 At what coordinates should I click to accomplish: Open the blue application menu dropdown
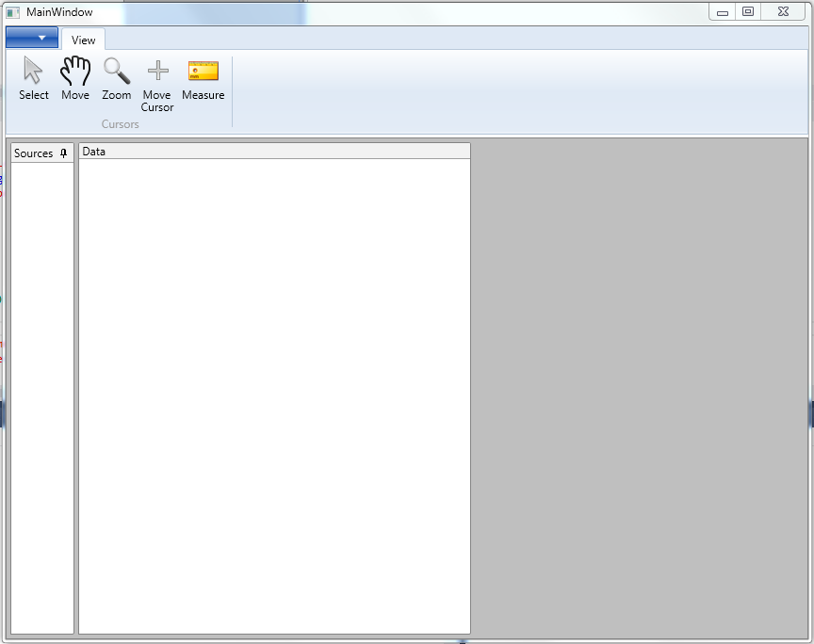tap(32, 38)
